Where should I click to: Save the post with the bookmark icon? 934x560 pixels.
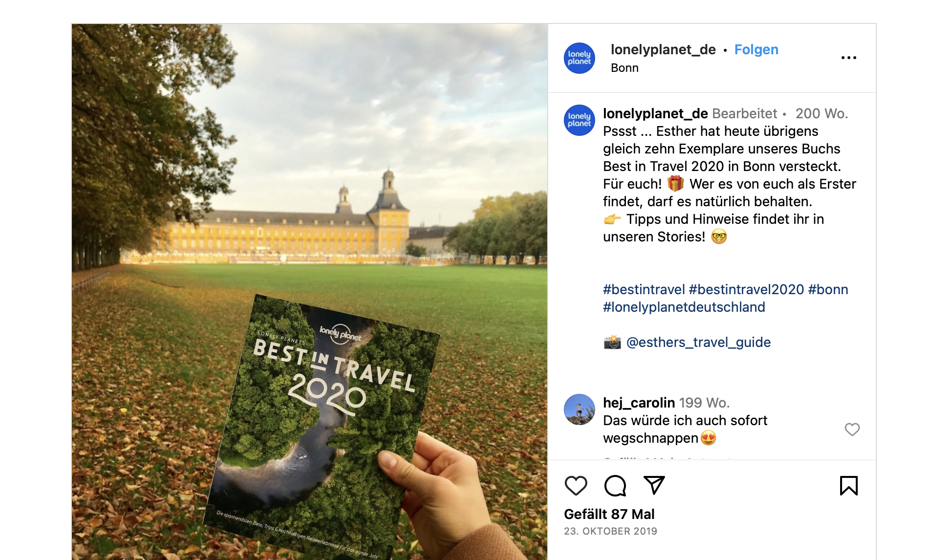tap(849, 486)
